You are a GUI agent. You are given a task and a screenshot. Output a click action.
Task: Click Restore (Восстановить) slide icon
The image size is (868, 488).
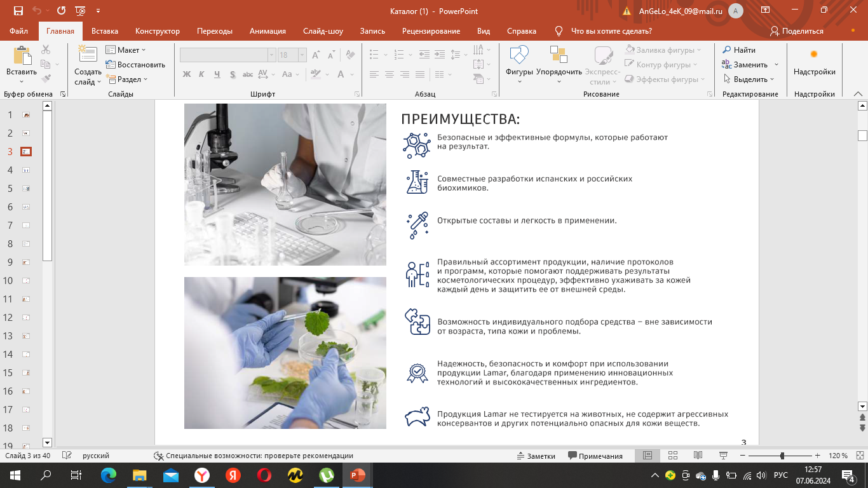(111, 65)
